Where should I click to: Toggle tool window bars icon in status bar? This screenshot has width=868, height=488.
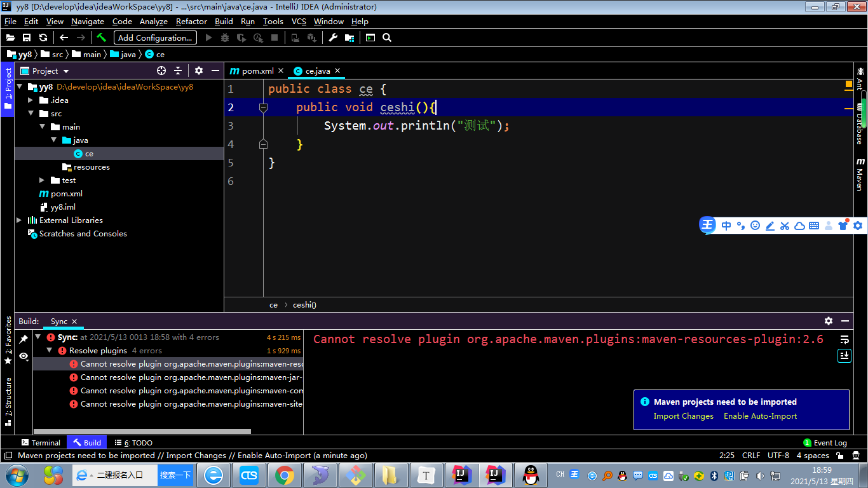point(8,456)
